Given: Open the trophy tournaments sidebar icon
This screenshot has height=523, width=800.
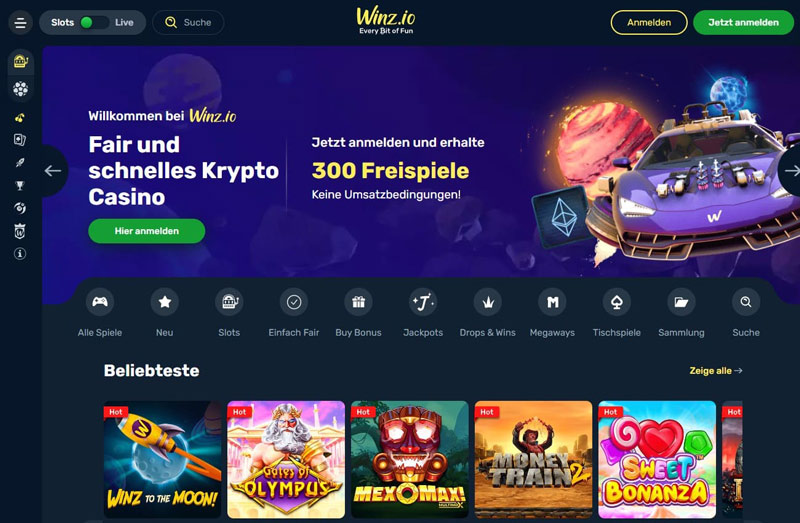Looking at the screenshot, I should pos(20,185).
